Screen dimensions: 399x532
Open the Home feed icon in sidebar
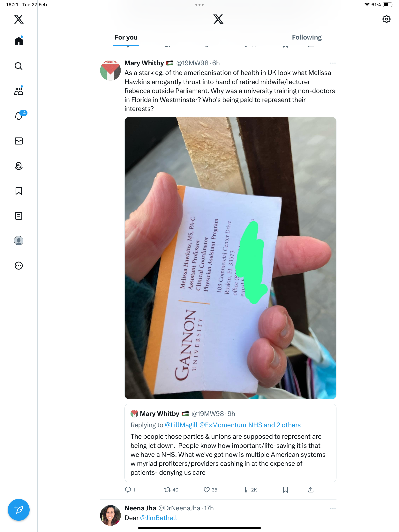19,41
